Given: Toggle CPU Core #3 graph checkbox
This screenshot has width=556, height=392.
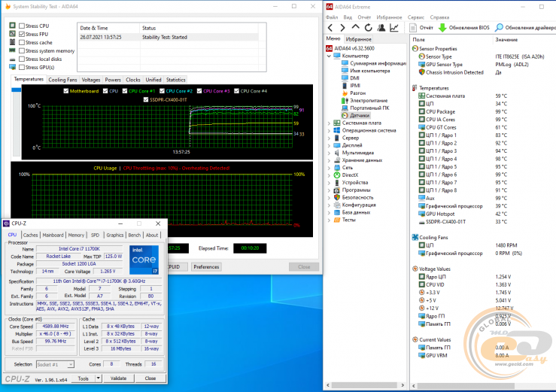Looking at the screenshot, I should point(199,91).
